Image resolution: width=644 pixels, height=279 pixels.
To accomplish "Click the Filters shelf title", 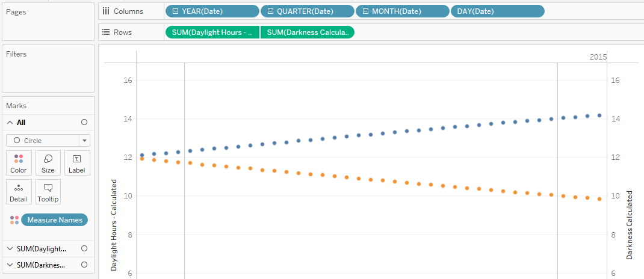I will pos(16,54).
